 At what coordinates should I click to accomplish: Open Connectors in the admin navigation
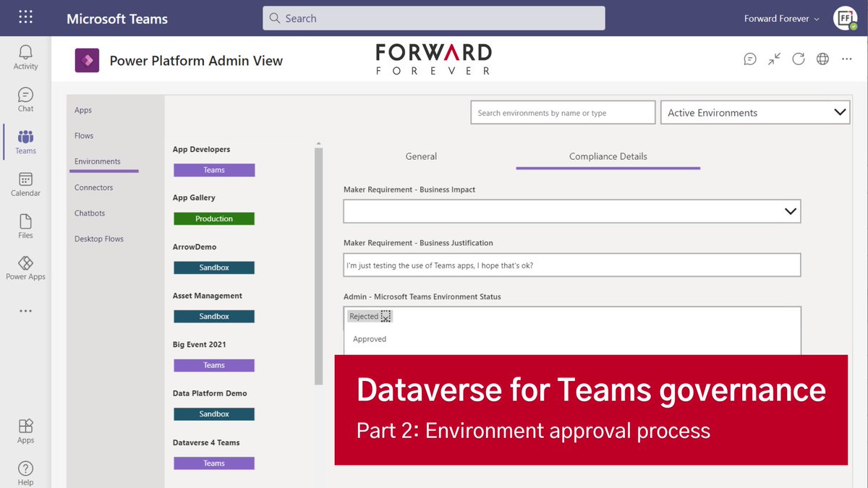click(x=94, y=187)
